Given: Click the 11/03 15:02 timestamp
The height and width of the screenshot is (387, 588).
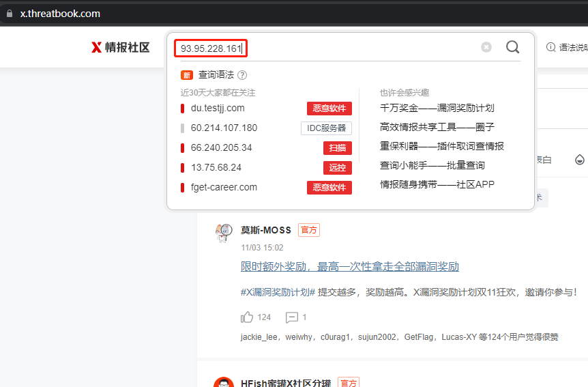Looking at the screenshot, I should coord(262,248).
